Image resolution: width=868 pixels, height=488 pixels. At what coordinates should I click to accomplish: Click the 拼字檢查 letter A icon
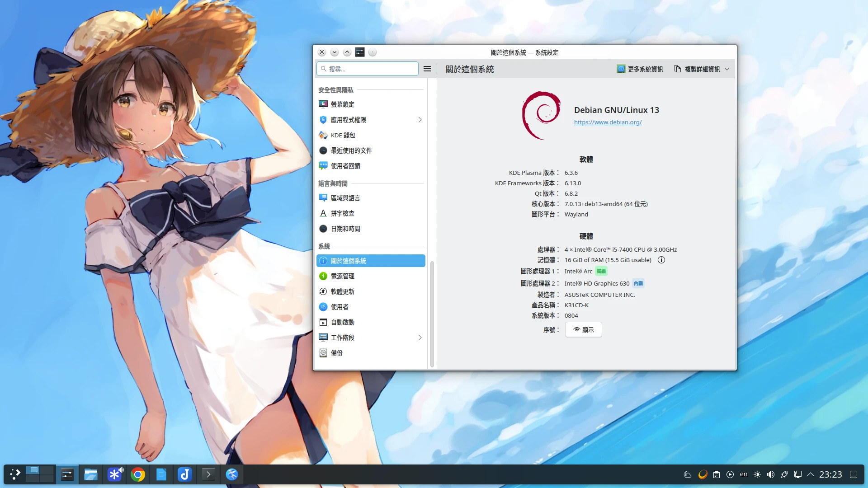pos(323,213)
